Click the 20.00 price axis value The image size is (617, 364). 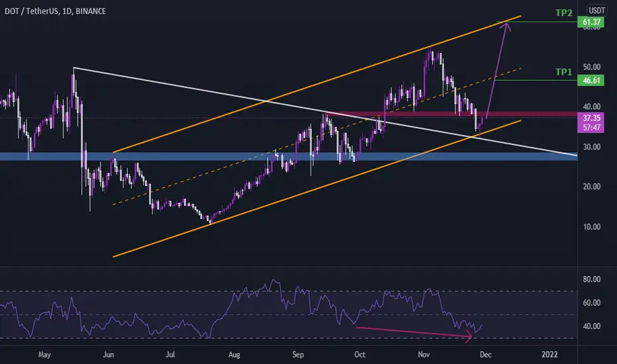click(591, 187)
